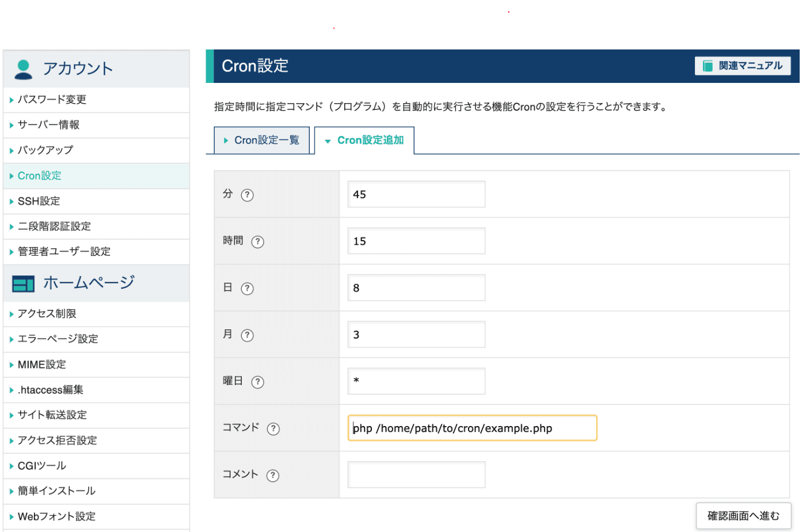The height and width of the screenshot is (532, 806).
Task: Click the アカウント section heading
Action: point(78,69)
